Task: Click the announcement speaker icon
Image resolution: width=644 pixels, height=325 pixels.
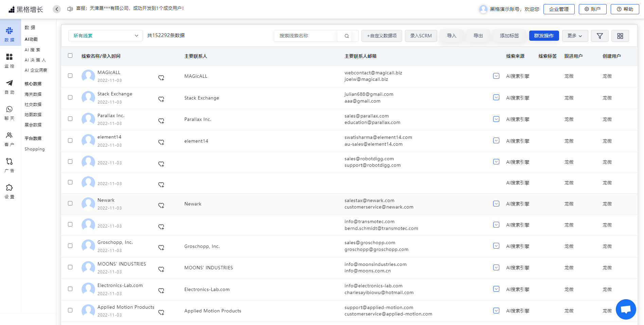Action: (x=70, y=9)
